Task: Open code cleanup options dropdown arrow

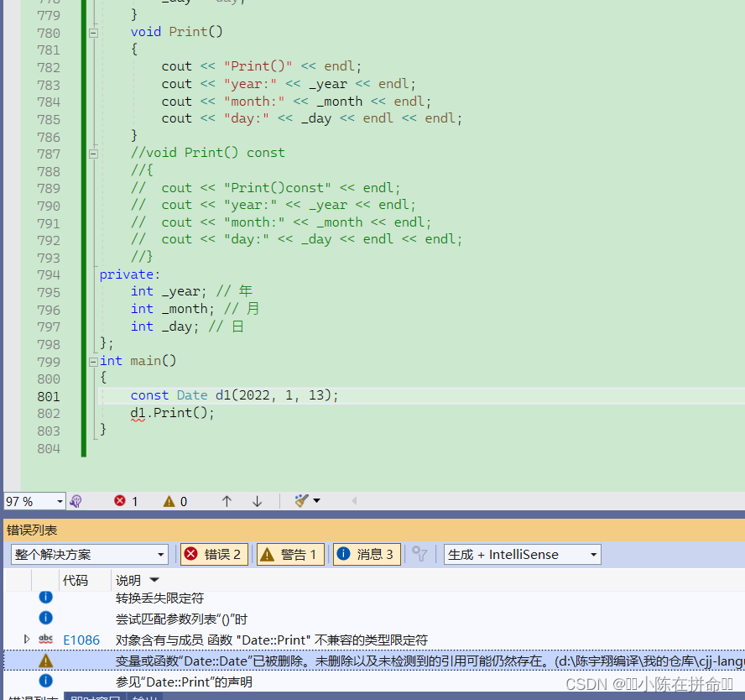Action: click(x=316, y=501)
